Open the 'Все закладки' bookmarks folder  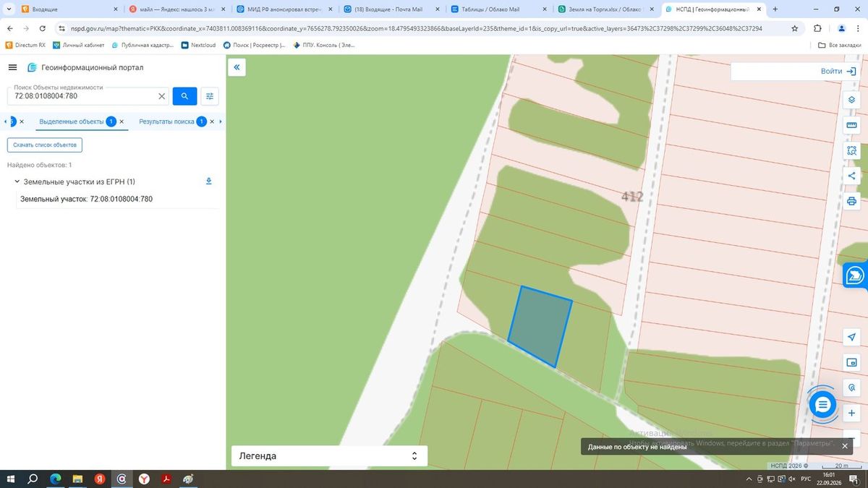coord(838,45)
